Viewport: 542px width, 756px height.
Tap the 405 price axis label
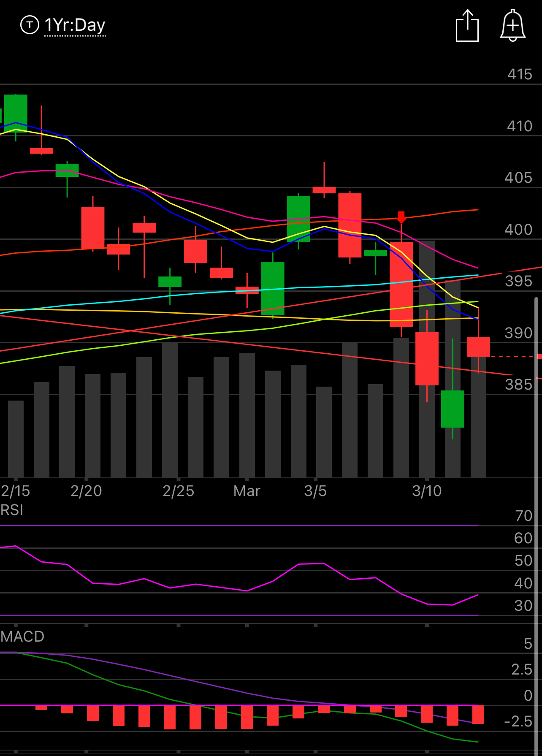519,178
